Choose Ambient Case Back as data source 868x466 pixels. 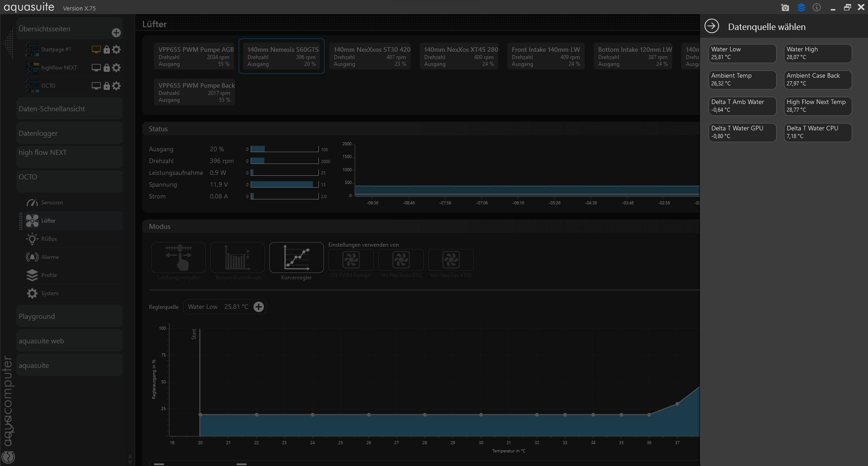click(x=818, y=80)
